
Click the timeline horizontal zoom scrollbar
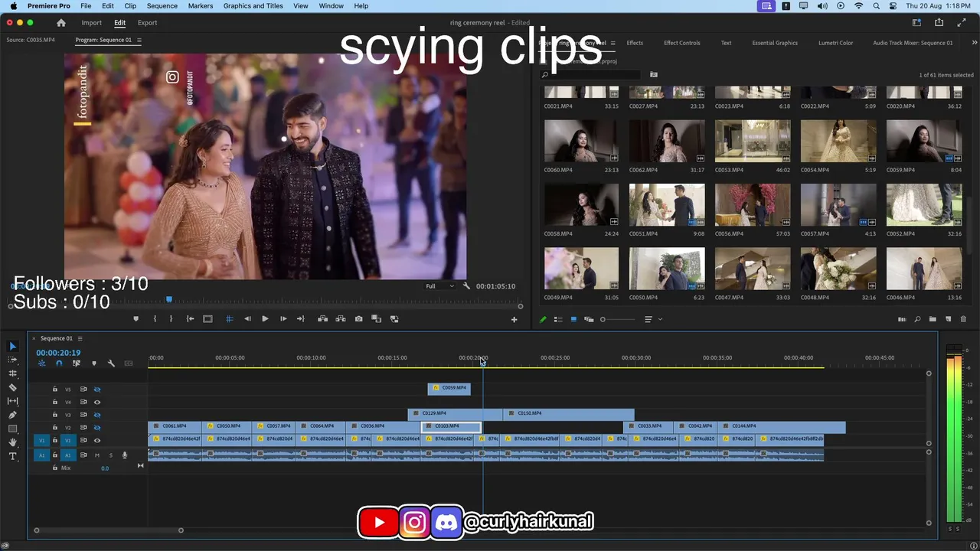coord(109,530)
